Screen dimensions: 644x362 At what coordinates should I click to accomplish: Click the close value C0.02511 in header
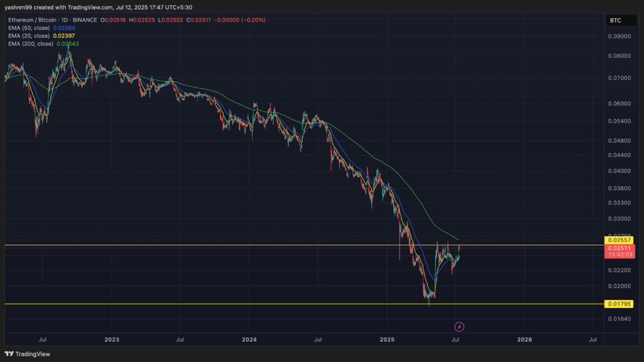(198, 20)
